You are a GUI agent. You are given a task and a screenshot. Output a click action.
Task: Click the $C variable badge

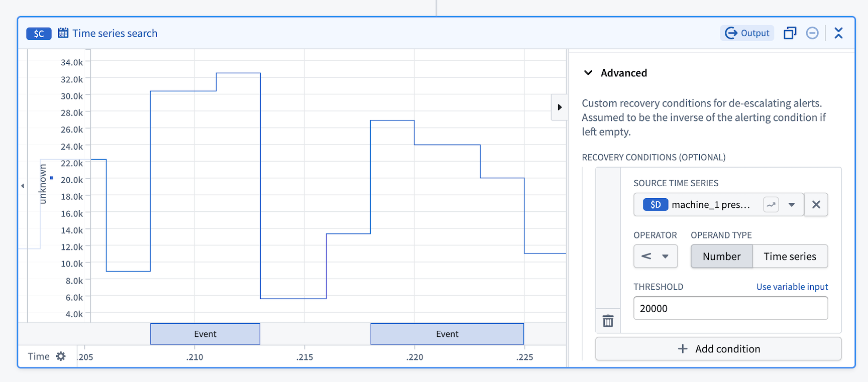39,34
